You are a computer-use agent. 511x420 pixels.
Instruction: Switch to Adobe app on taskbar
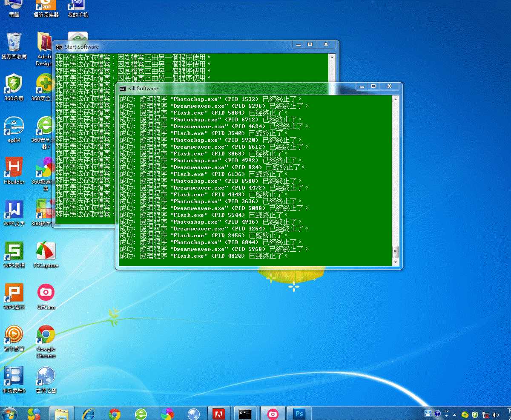(x=219, y=413)
